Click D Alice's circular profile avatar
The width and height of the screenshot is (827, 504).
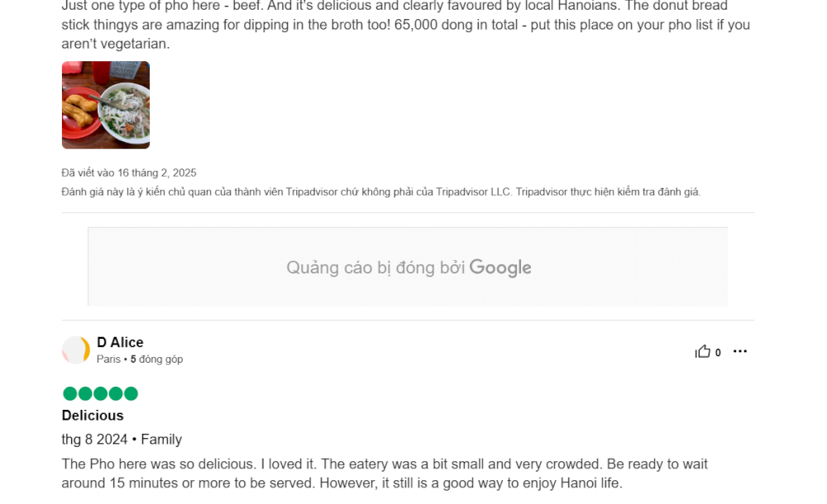(75, 350)
